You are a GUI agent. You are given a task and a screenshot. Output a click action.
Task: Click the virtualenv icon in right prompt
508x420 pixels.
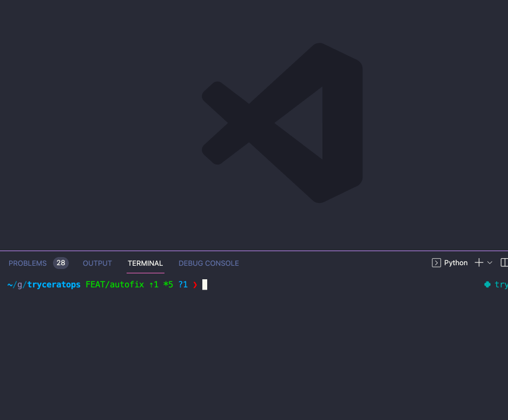click(x=487, y=285)
